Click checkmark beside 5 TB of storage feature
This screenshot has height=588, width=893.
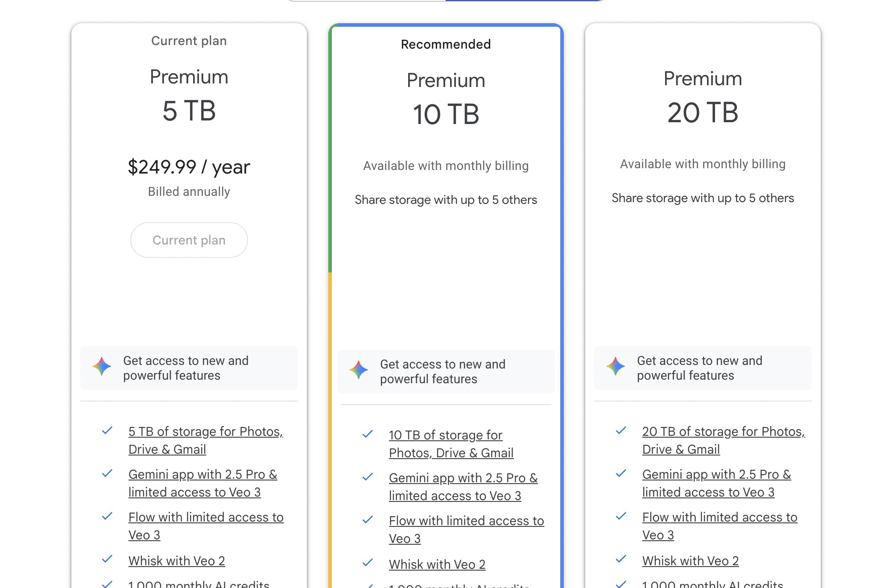click(107, 431)
